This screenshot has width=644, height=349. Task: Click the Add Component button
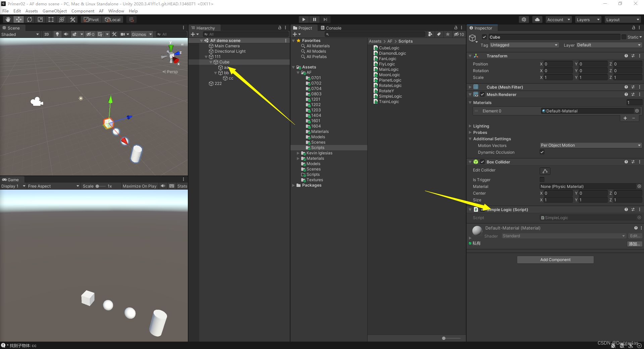coord(555,260)
